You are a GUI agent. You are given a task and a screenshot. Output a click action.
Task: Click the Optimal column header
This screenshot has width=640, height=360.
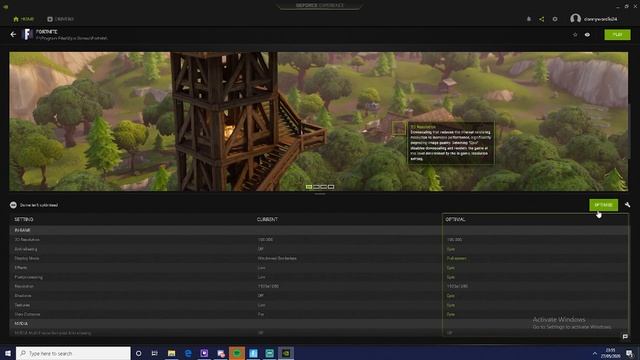[x=456, y=220]
